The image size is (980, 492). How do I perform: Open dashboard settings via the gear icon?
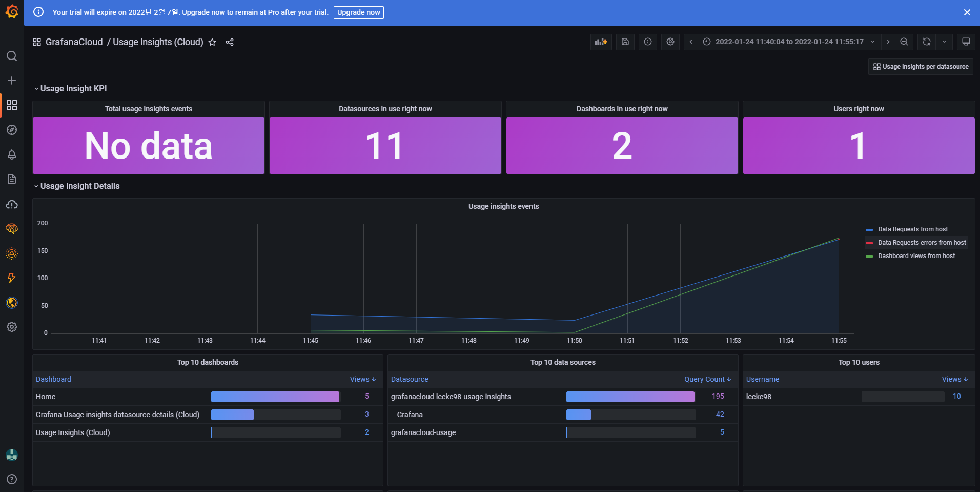(x=670, y=42)
